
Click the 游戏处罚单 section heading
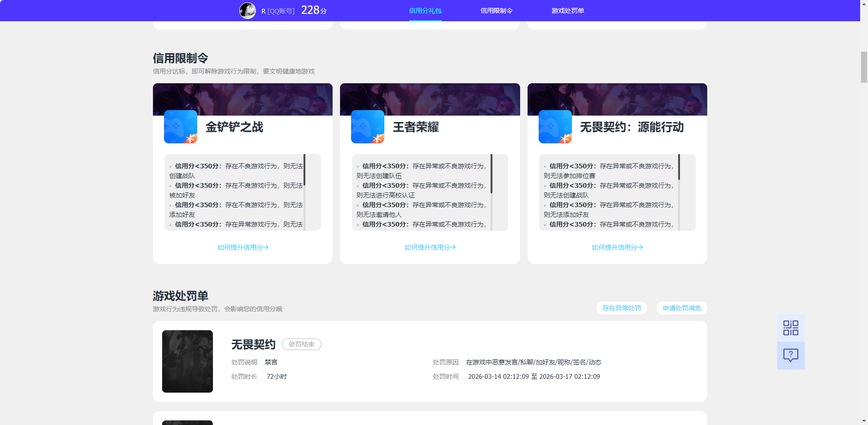(181, 296)
